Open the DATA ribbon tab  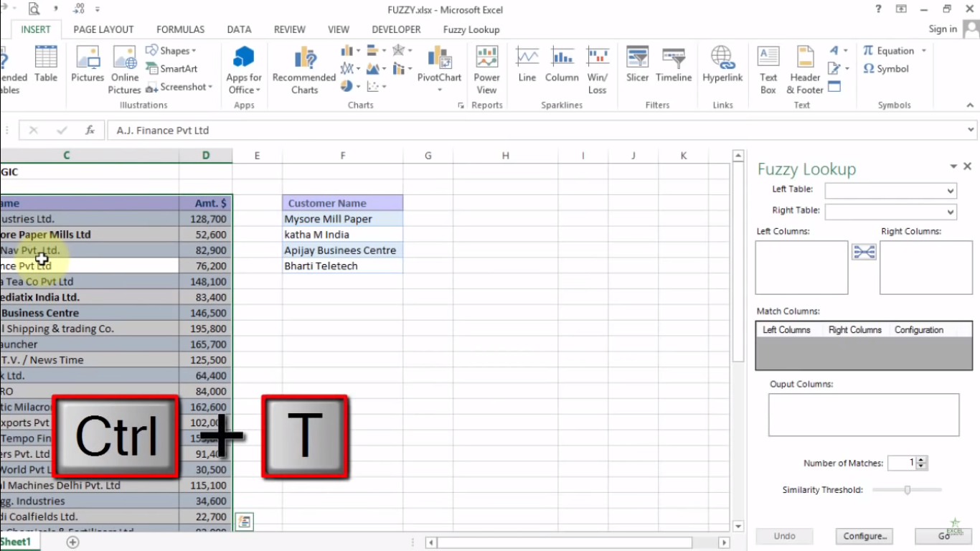click(239, 29)
